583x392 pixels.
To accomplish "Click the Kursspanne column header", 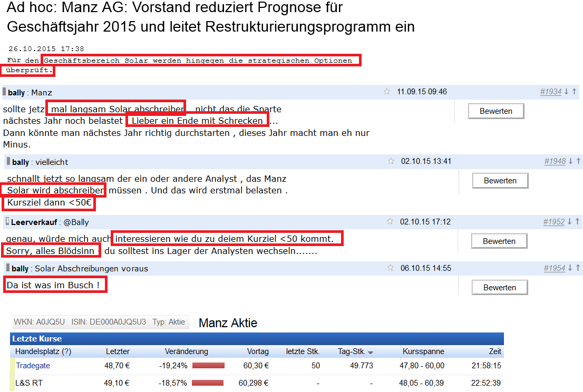I will [x=423, y=351].
